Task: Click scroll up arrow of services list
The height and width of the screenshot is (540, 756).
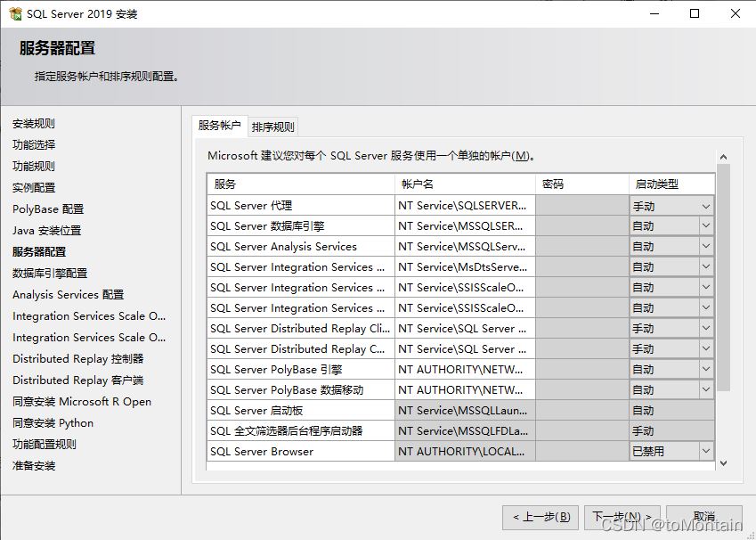Action: tap(723, 157)
